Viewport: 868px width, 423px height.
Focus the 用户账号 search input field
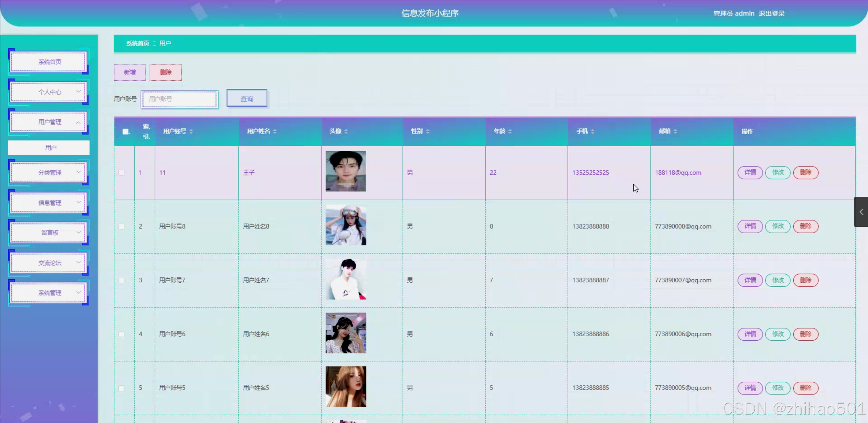click(179, 99)
